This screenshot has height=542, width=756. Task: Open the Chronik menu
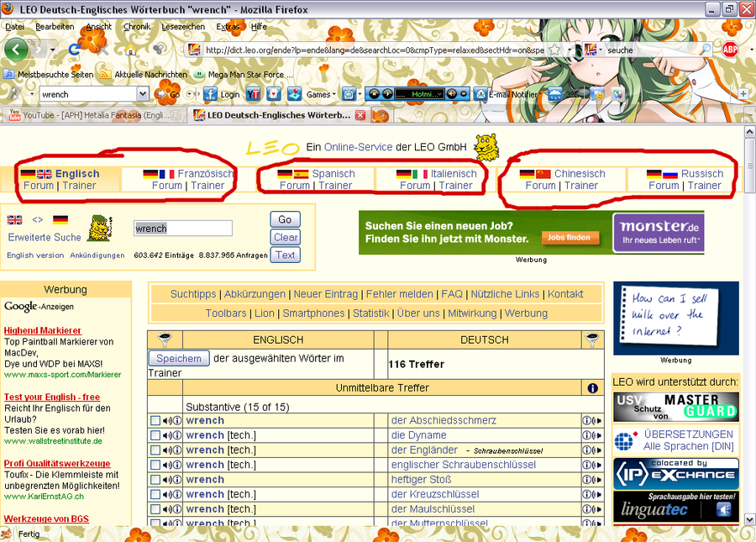coord(137,27)
